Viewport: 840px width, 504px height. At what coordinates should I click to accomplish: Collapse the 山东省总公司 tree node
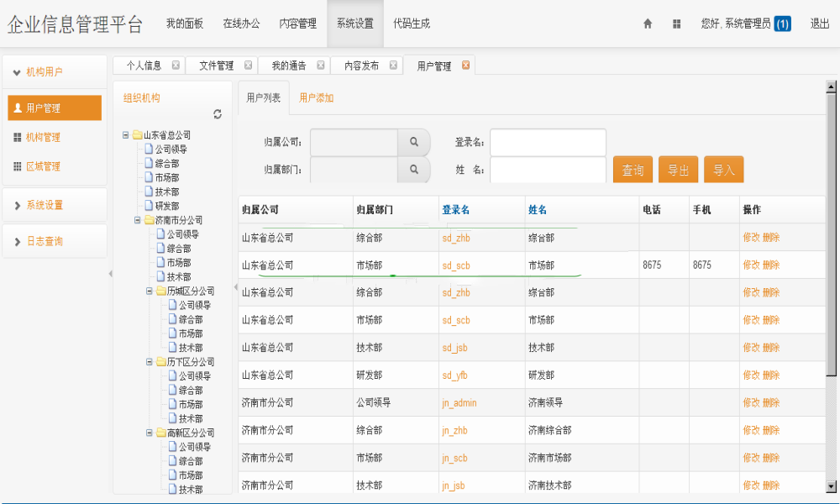click(x=125, y=135)
